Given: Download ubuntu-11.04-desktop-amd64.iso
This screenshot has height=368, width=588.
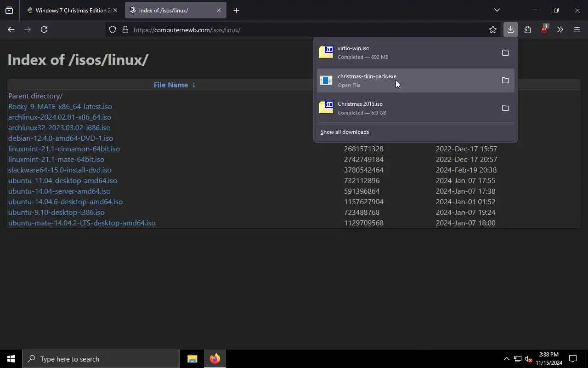Looking at the screenshot, I should point(62,180).
